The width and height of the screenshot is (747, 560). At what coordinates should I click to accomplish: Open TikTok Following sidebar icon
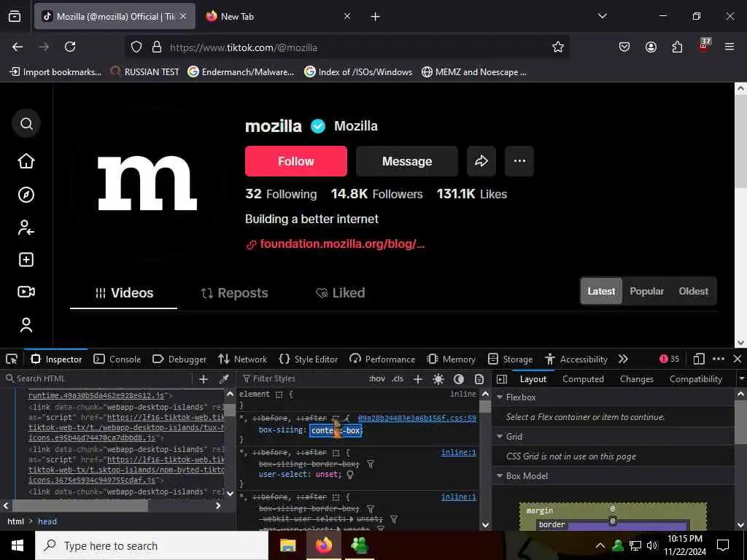[26, 227]
